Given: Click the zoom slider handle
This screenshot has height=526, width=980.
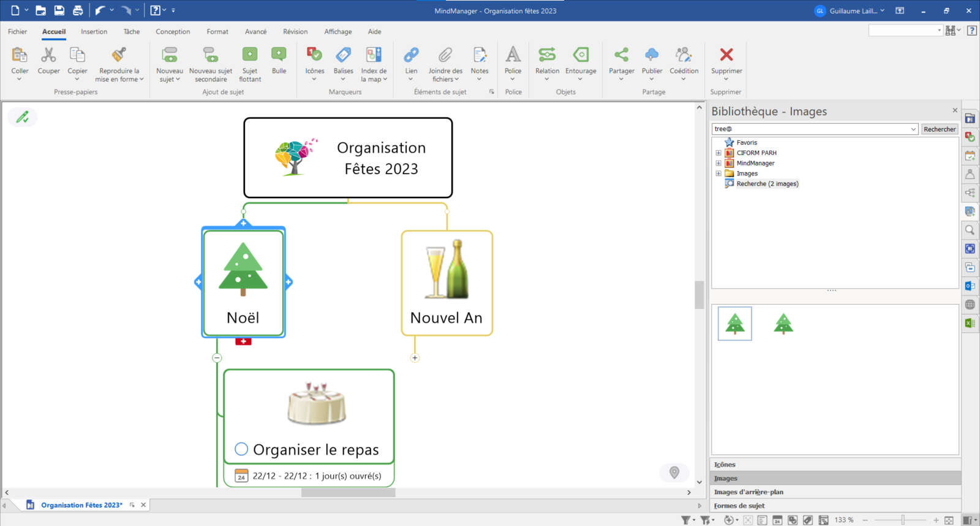Looking at the screenshot, I should point(903,520).
